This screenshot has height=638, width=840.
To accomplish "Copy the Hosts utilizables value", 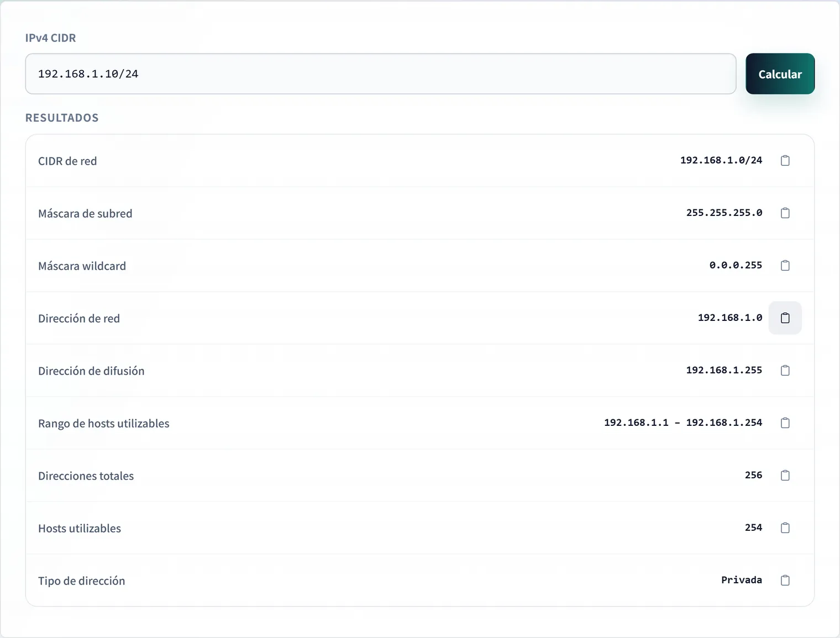I will 785,528.
